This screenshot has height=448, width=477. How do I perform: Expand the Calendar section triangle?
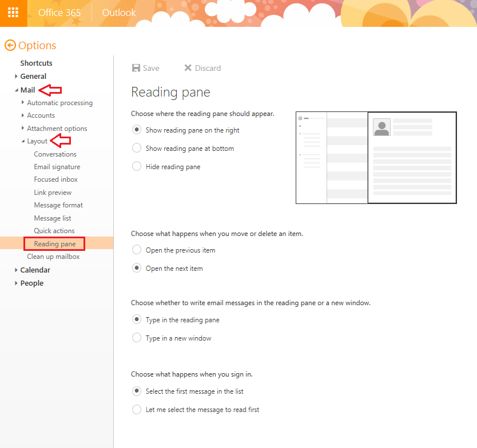(x=16, y=270)
